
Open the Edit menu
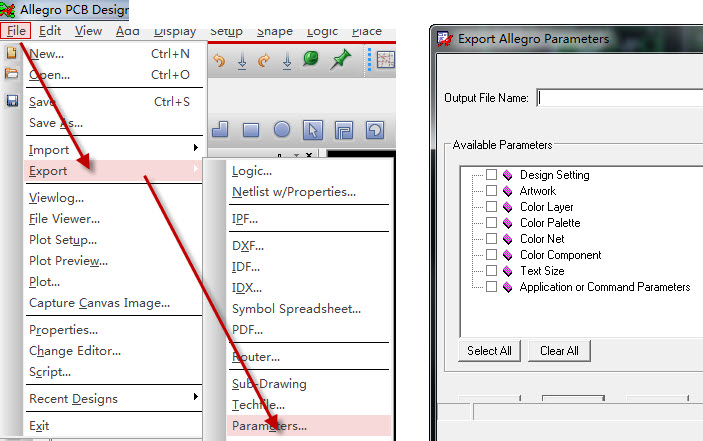50,30
